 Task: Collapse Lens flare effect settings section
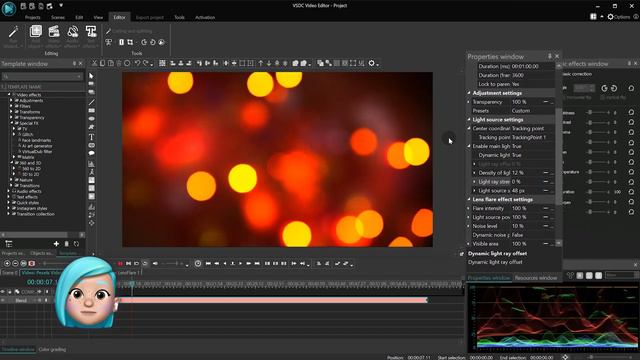click(469, 200)
